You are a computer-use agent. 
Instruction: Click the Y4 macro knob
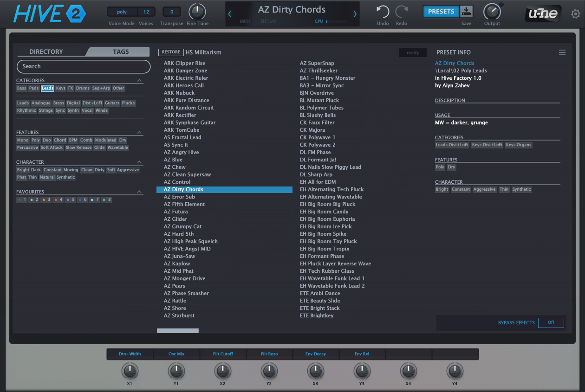click(x=455, y=371)
